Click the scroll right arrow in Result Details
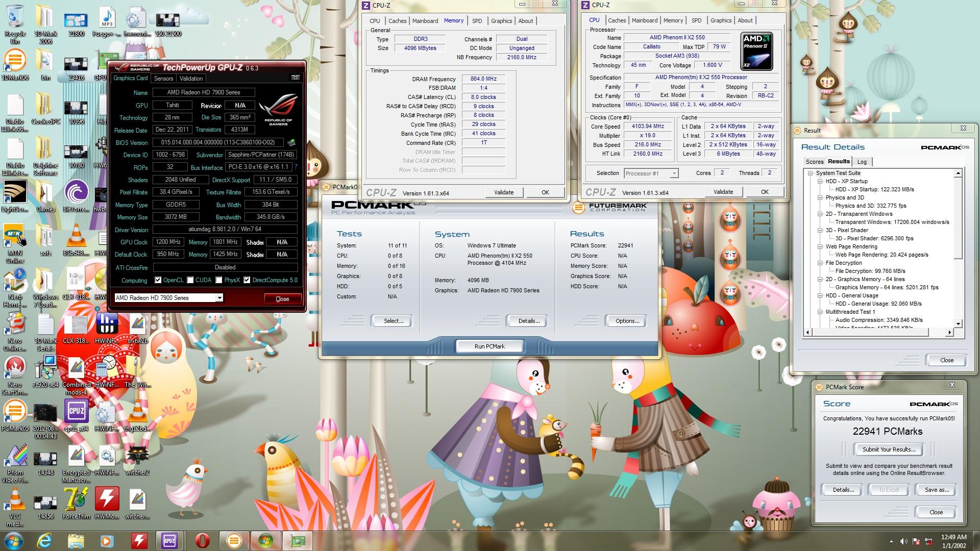Image resolution: width=980 pixels, height=551 pixels. 949,332
